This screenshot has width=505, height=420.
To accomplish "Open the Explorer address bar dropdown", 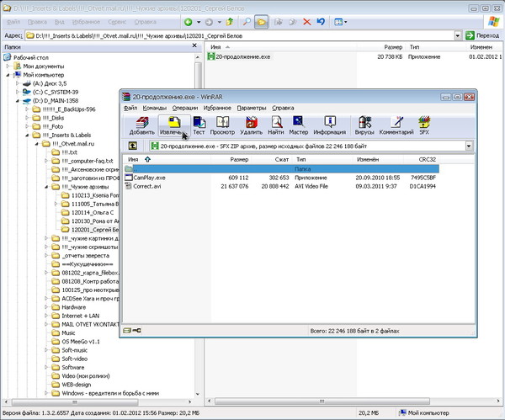I will coord(458,35).
